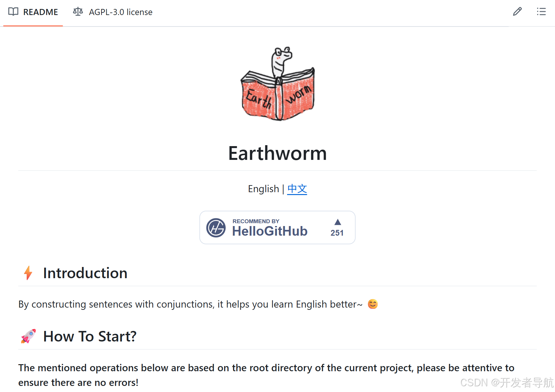This screenshot has width=555, height=392.
Task: Click the Earthworm book logo image
Action: 277,84
